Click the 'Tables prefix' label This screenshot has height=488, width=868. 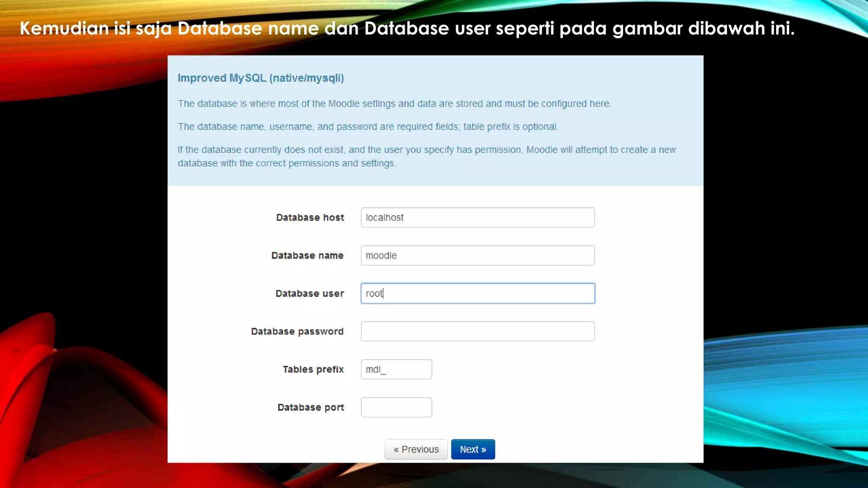tap(313, 369)
